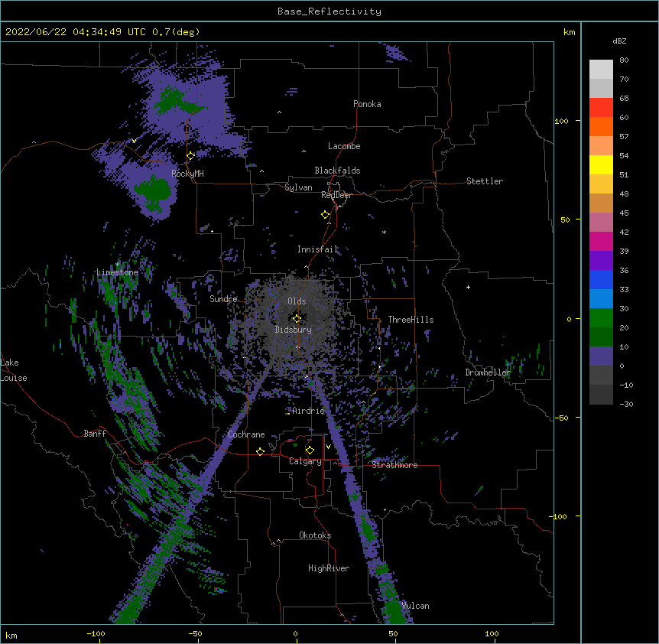
Task: Click the 50 tick on bottom axis
Action: (394, 633)
